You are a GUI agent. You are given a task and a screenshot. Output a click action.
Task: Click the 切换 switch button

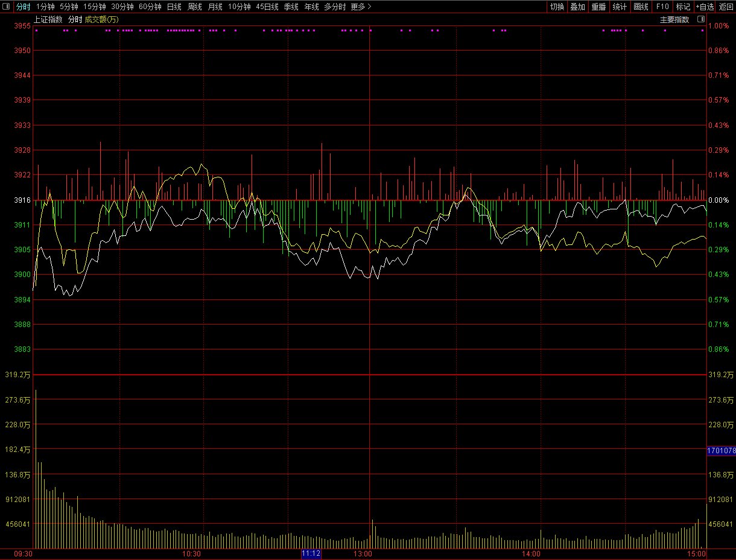pos(557,7)
